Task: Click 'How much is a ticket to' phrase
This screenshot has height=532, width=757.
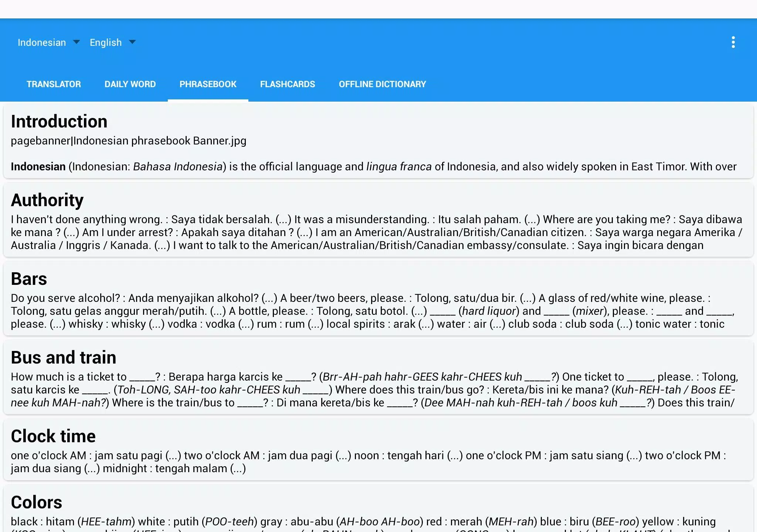Action: pyautogui.click(x=68, y=377)
